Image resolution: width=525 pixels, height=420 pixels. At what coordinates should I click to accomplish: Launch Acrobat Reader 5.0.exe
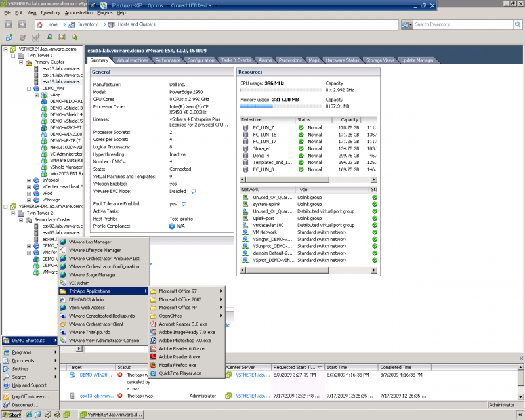(x=182, y=324)
